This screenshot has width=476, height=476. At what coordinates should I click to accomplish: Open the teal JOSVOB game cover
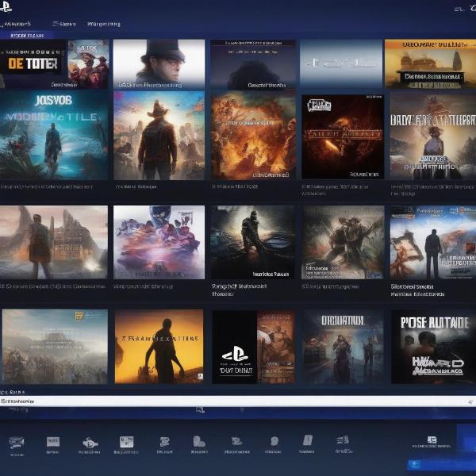pyautogui.click(x=54, y=136)
